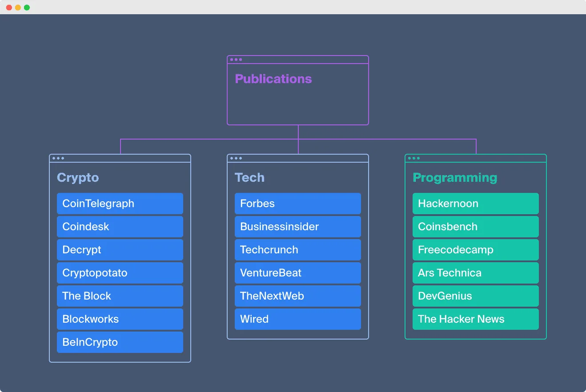Click the three dots on Crypto card
The image size is (586, 392).
(58, 158)
